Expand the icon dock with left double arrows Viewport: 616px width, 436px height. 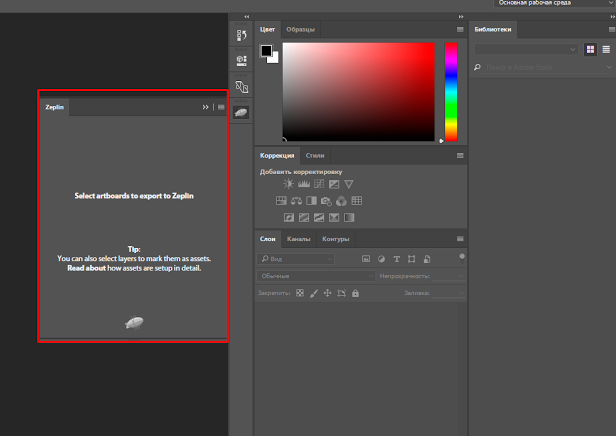coord(247,16)
